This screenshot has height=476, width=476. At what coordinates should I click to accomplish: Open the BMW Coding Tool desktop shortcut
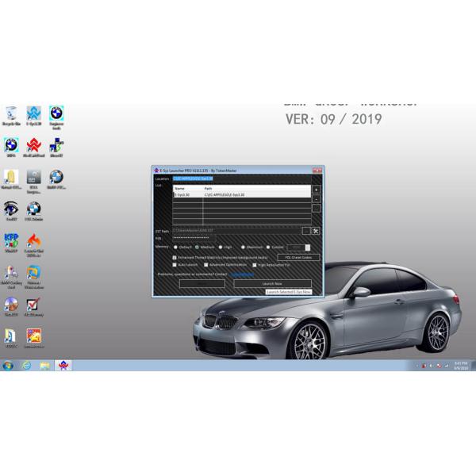(11, 277)
